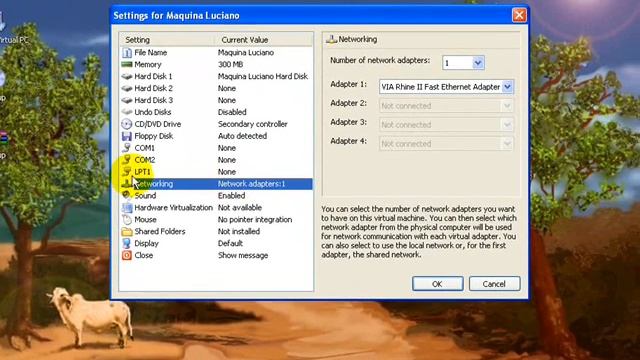Click the Hard Disk 2 drive icon
This screenshot has height=360, width=640.
point(127,88)
